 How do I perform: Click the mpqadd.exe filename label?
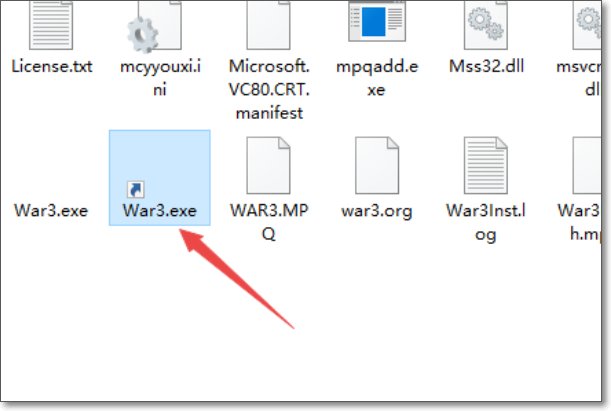[x=377, y=78]
